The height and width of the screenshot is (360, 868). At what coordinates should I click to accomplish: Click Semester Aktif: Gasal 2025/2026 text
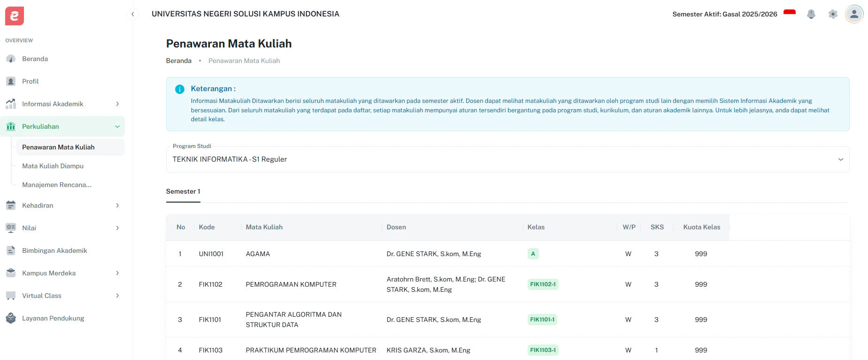725,14
